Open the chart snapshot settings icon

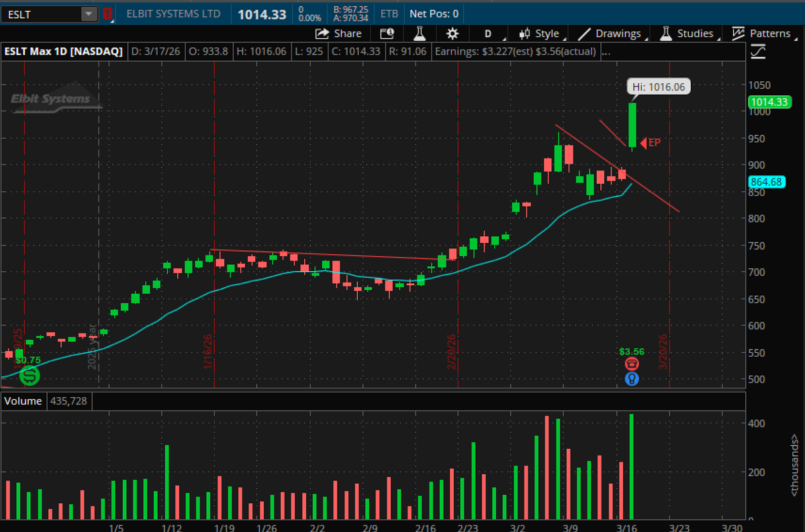pos(387,34)
